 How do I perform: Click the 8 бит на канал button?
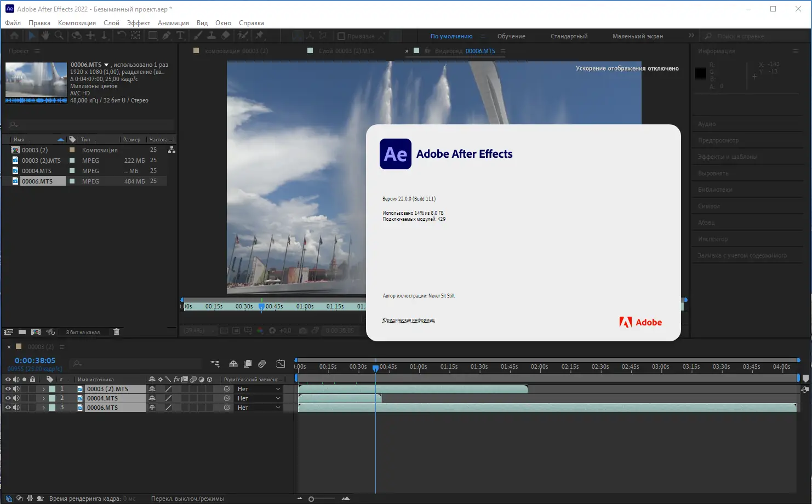click(83, 332)
